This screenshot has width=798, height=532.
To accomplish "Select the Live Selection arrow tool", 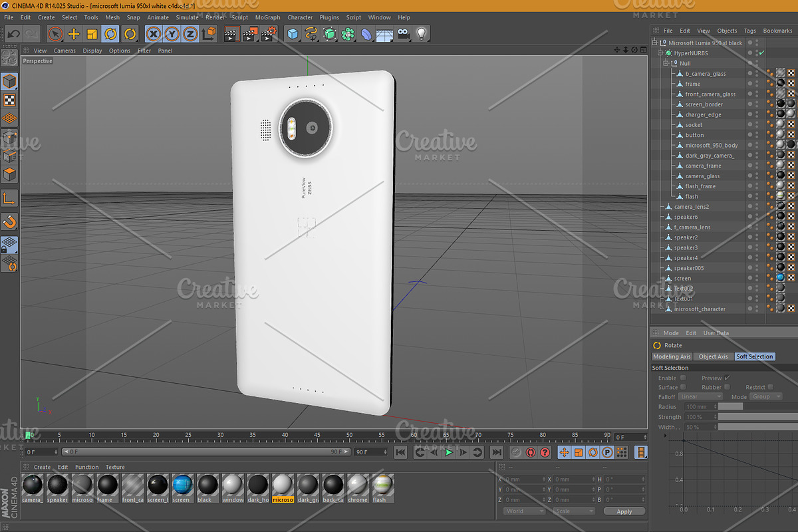I will click(55, 34).
